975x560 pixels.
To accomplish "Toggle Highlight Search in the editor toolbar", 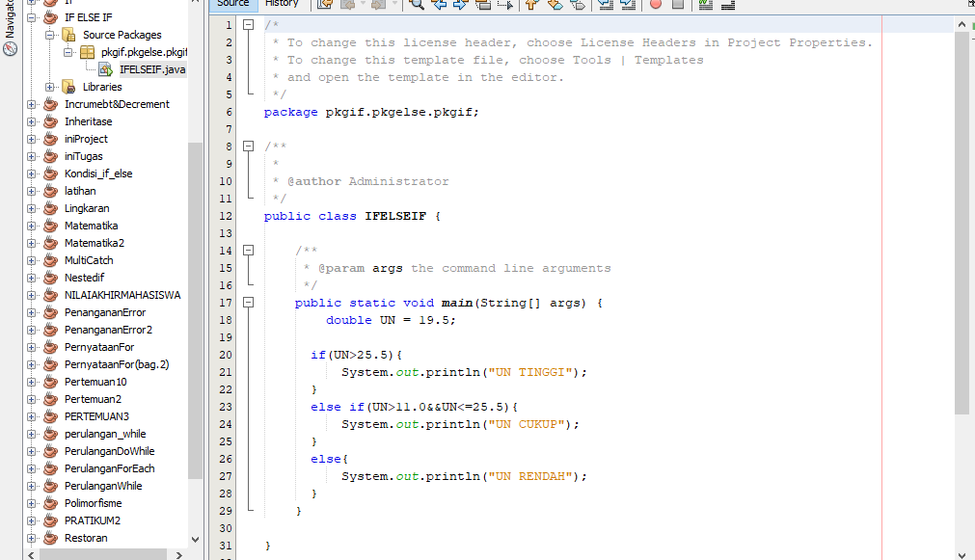I will pos(484,6).
